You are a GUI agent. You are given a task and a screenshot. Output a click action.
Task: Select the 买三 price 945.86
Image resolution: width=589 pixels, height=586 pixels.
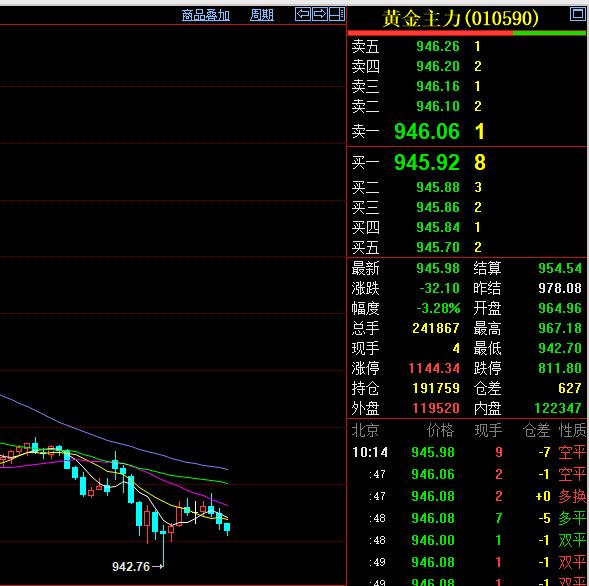438,207
